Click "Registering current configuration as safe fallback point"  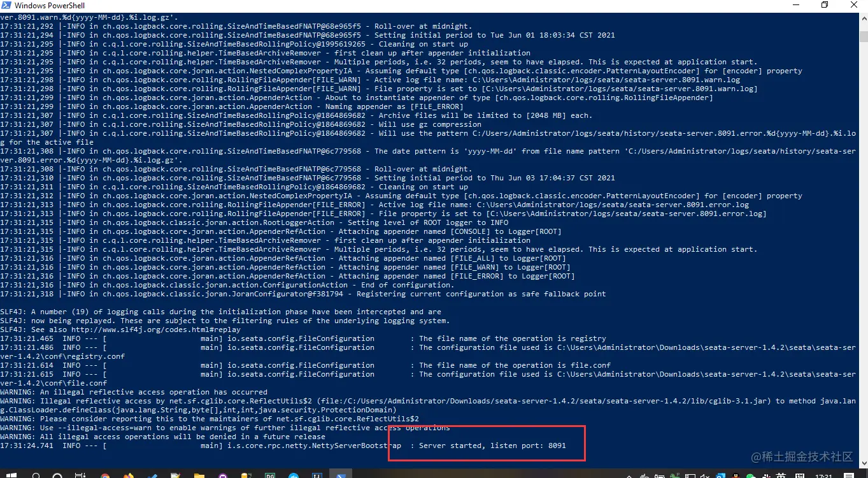pos(481,294)
